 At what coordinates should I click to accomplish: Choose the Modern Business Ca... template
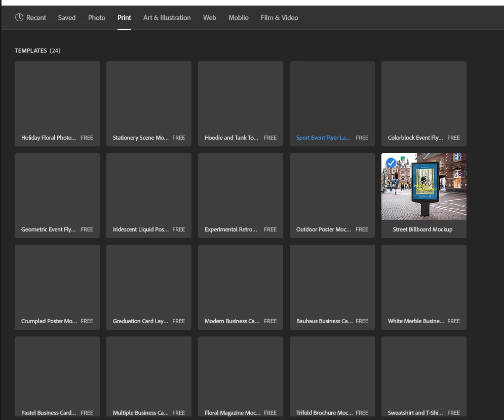tap(241, 287)
